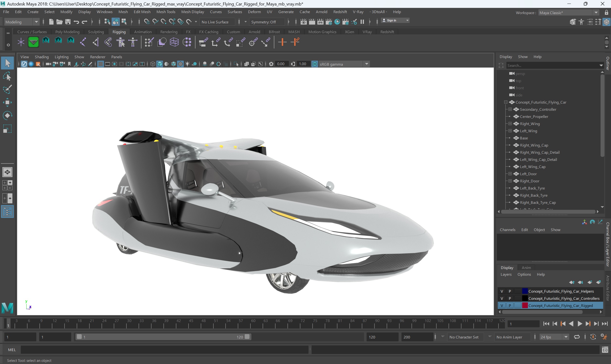Switch to the Anim layer tab
The height and width of the screenshot is (364, 611).
pos(526,268)
